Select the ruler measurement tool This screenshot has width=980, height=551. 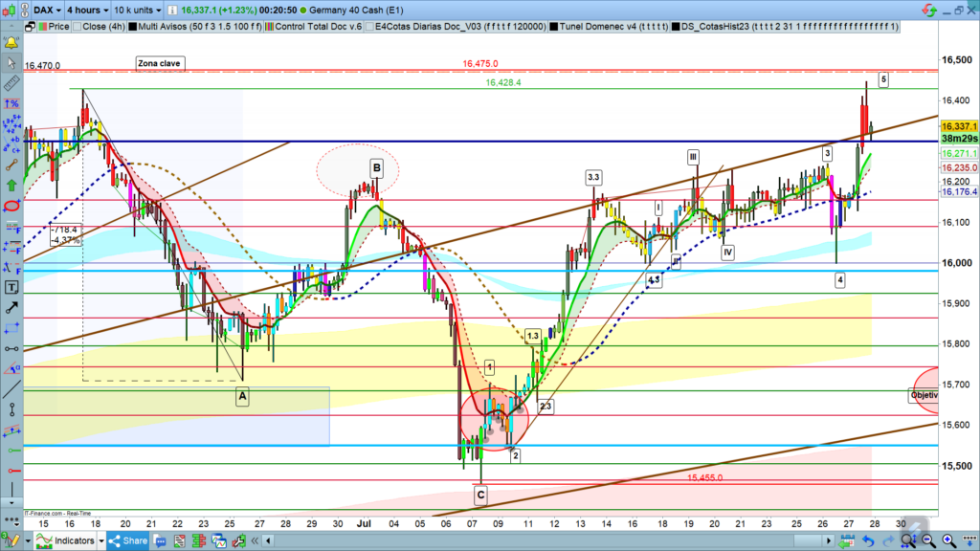point(12,83)
